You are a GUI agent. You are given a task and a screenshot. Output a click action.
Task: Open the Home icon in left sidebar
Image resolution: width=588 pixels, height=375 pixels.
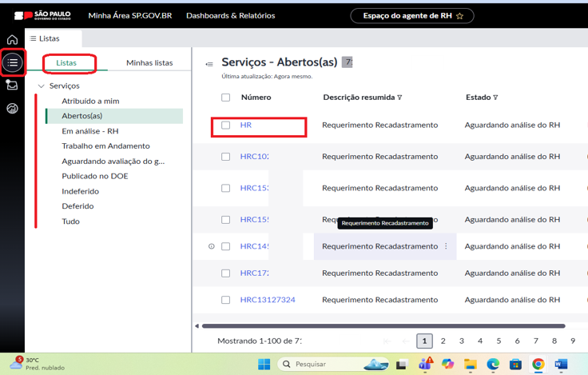click(12, 40)
